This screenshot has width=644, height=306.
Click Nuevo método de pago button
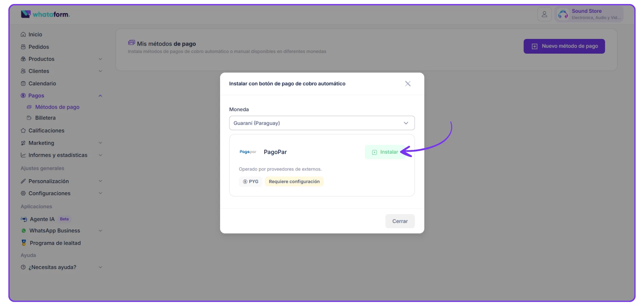click(564, 46)
